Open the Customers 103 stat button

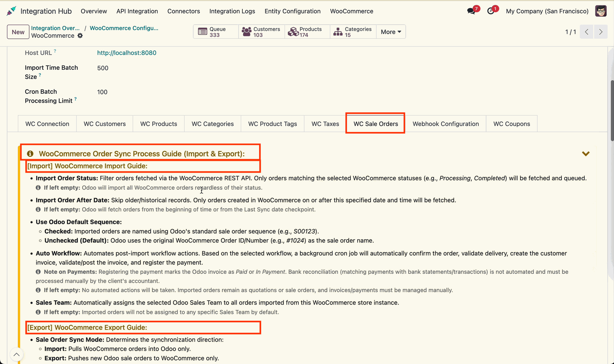(262, 32)
